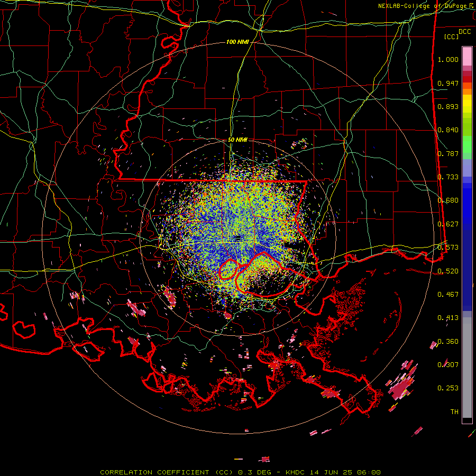
Task: Click the DCC label above the color scale
Action: 464,32
